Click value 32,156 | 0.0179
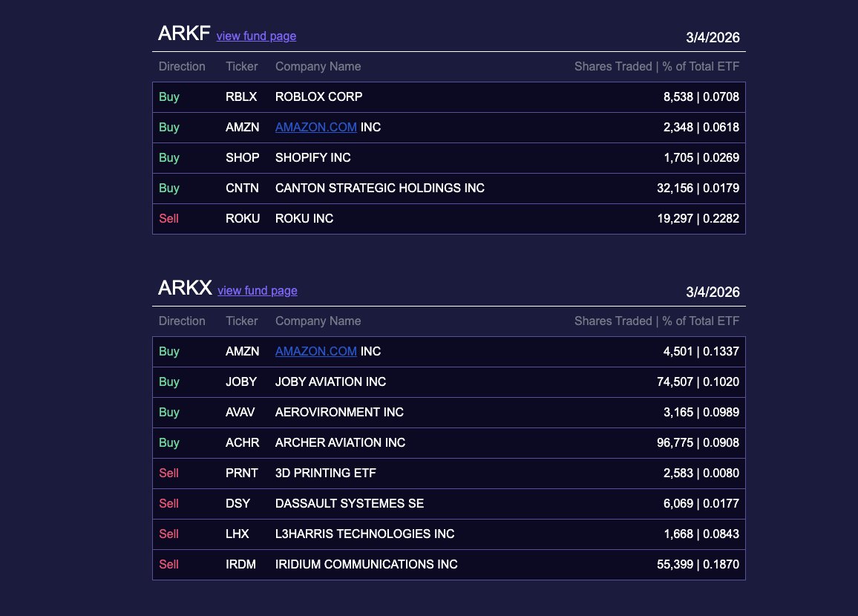Image resolution: width=858 pixels, height=616 pixels. click(x=698, y=189)
